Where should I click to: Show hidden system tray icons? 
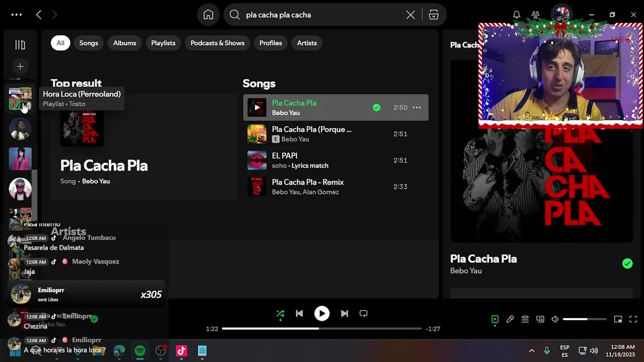coord(531,351)
